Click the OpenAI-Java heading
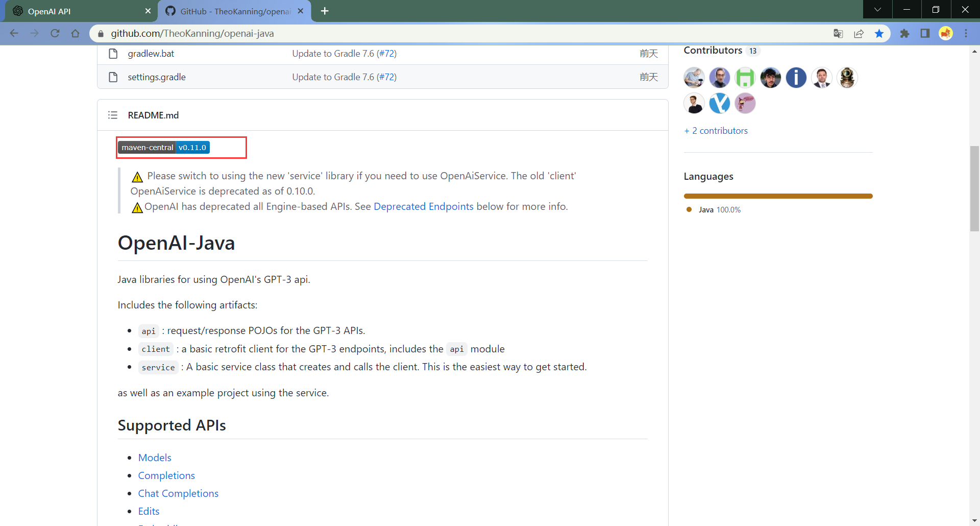This screenshot has height=526, width=980. coord(176,243)
